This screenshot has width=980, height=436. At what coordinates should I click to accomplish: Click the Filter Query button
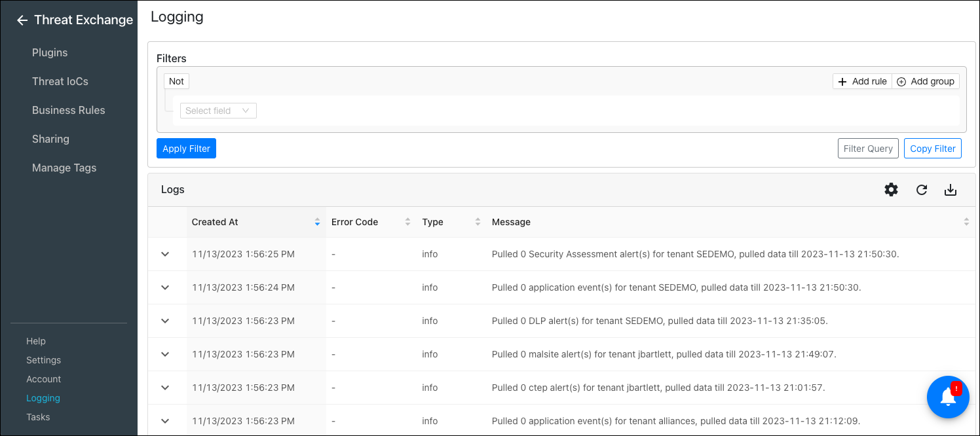pos(868,149)
